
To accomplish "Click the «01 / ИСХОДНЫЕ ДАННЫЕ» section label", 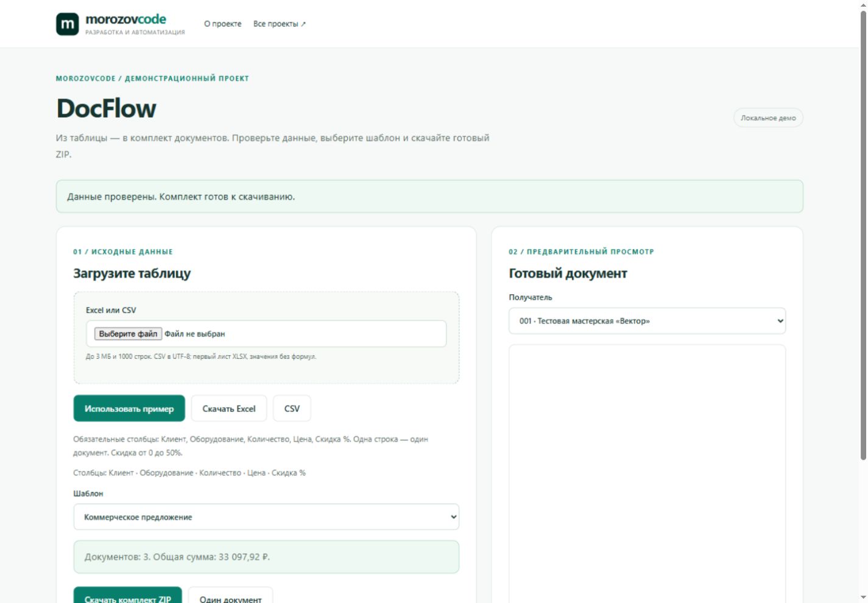I will click(x=123, y=252).
